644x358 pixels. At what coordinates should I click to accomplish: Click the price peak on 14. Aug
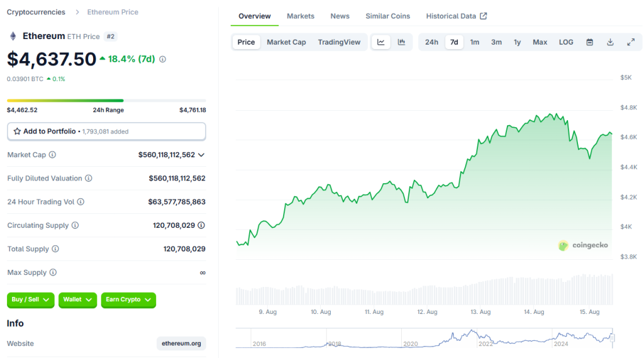[557, 114]
